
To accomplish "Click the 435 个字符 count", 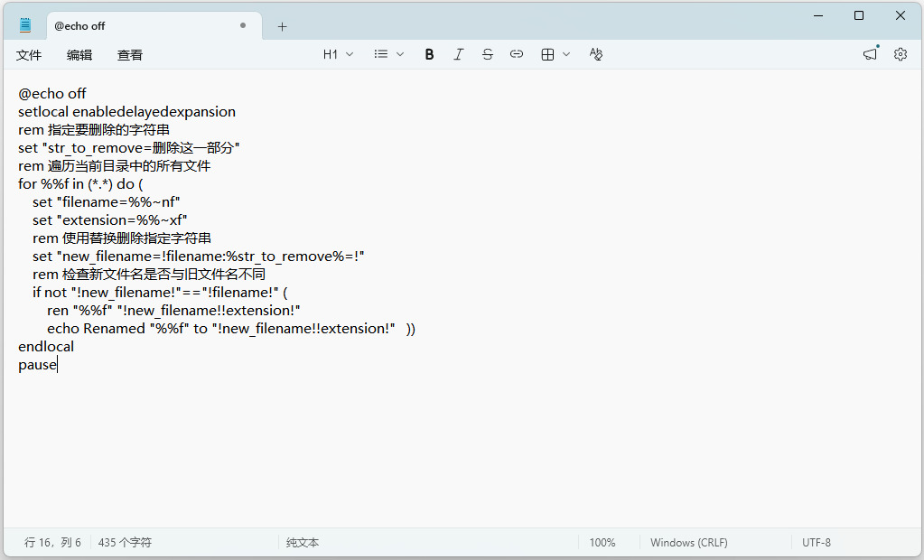I will pyautogui.click(x=125, y=542).
